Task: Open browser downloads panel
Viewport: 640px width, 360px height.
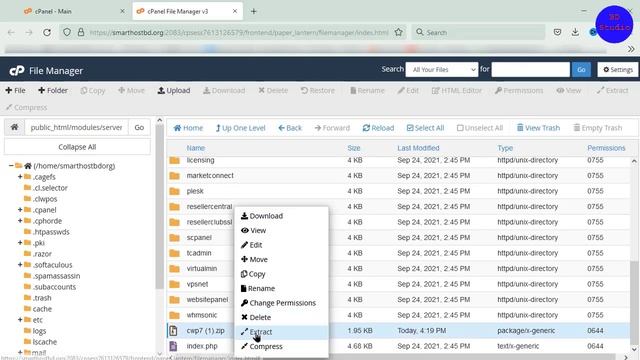Action: [x=575, y=32]
